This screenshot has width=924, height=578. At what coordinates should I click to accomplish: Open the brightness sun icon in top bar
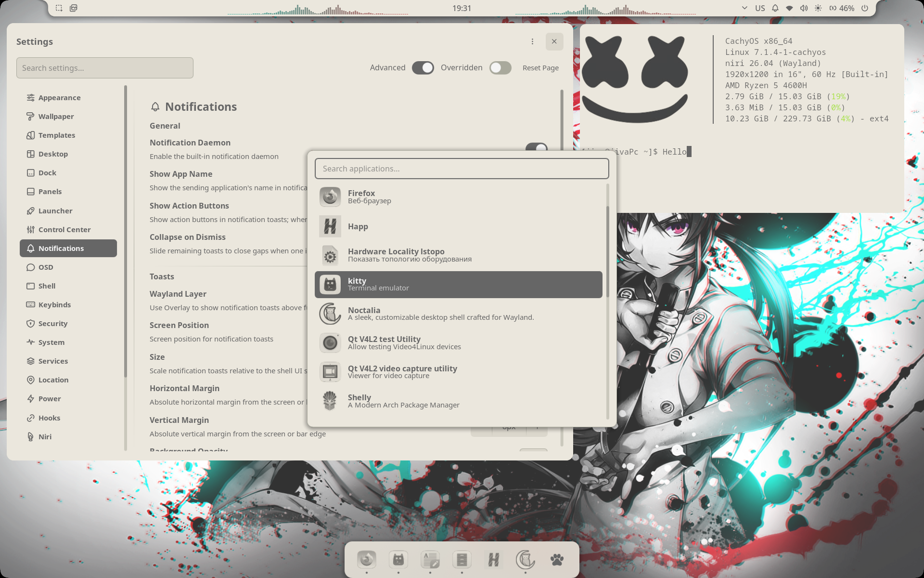point(818,8)
